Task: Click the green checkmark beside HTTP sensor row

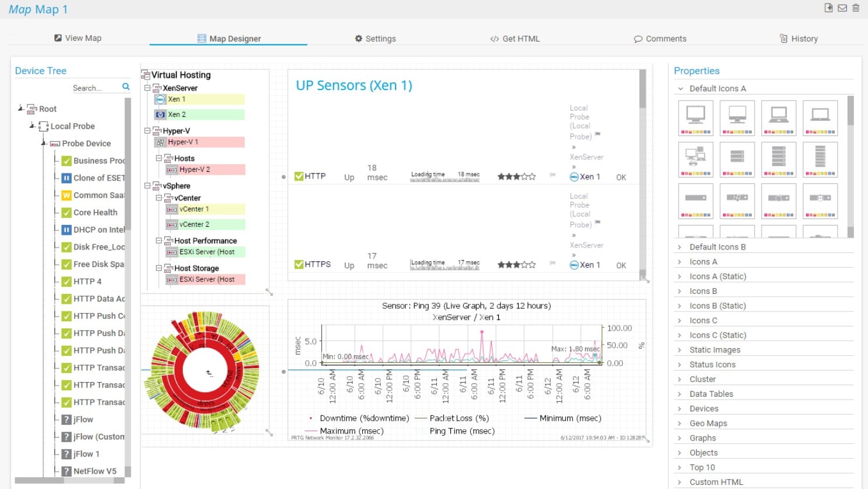Action: [299, 176]
